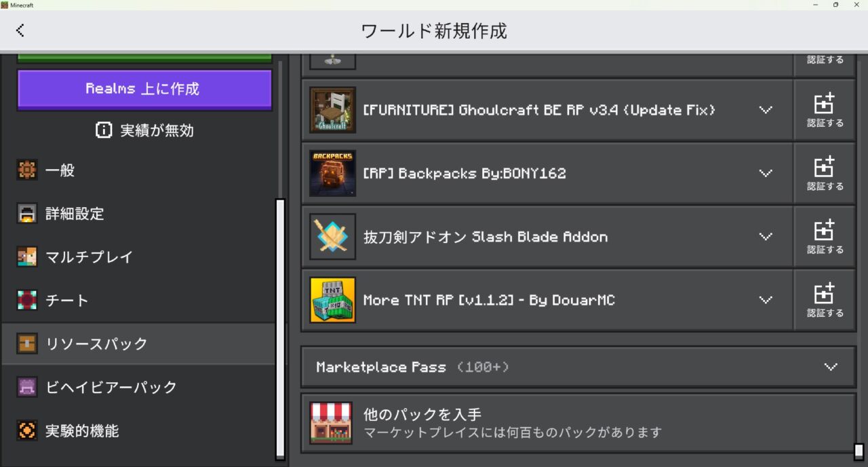The image size is (868, 467).
Task: Switch to the チート tab
Action: [x=138, y=300]
